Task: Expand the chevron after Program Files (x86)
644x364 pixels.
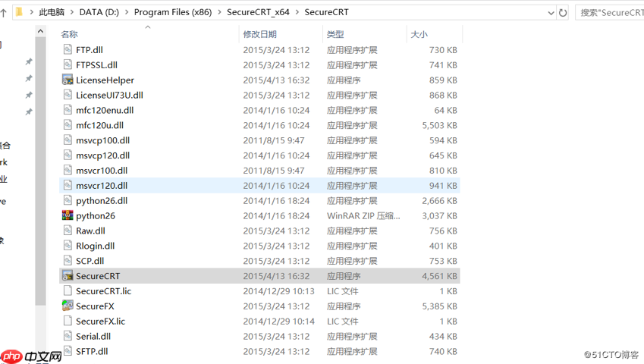Action: (219, 12)
